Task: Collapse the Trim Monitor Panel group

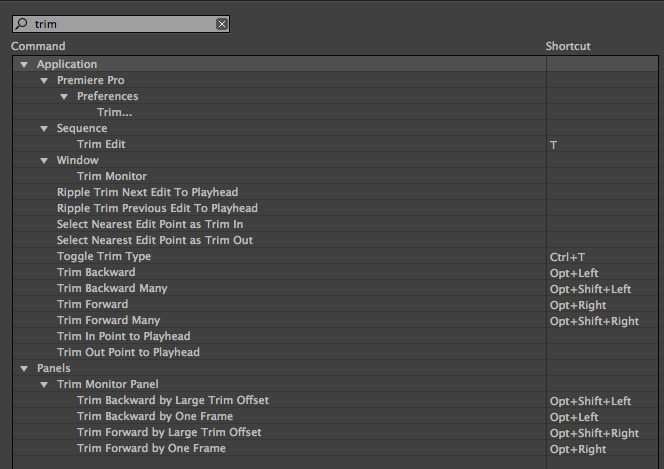Action: (45, 385)
